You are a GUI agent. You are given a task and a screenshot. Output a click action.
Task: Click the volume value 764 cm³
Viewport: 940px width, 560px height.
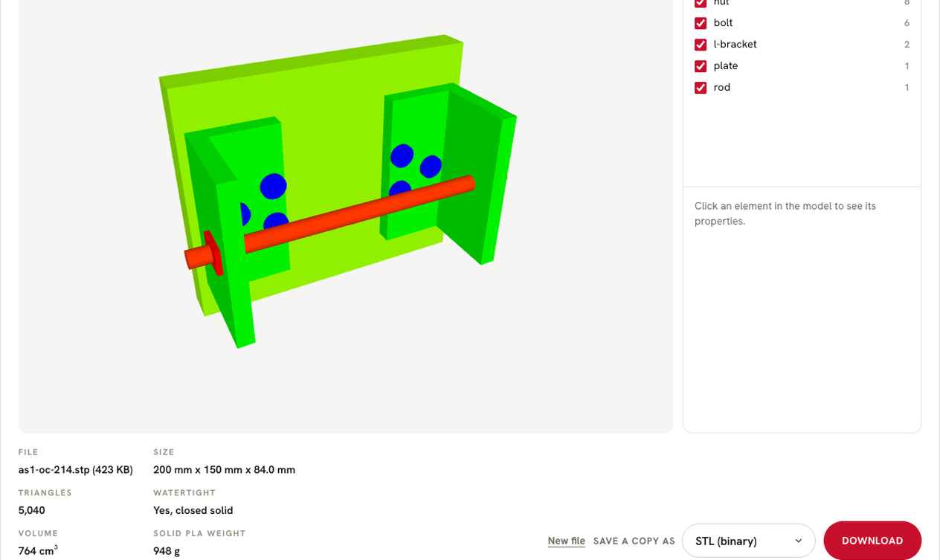click(x=38, y=551)
